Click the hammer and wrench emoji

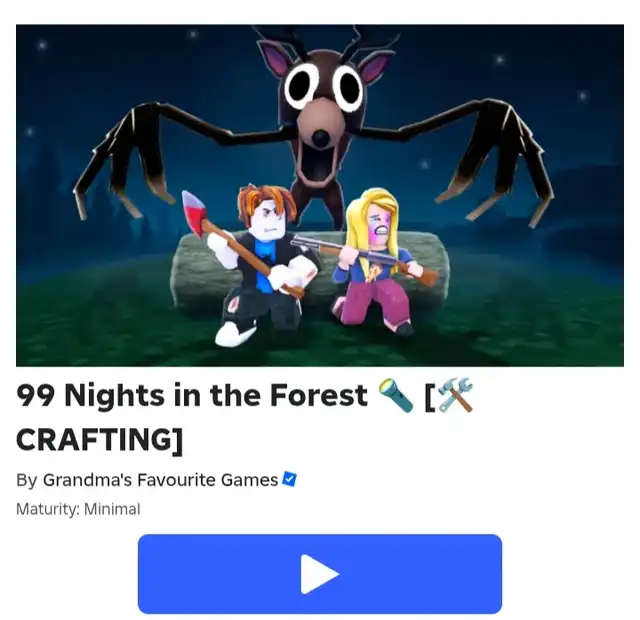456,395
